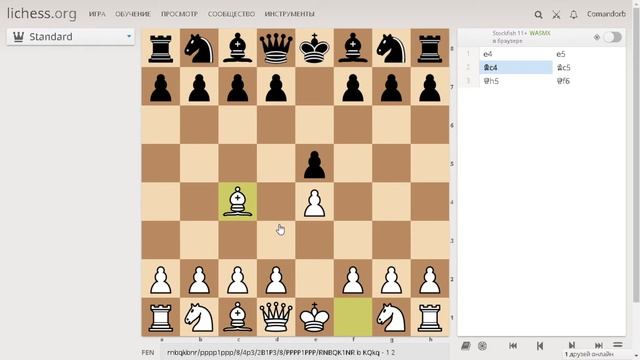Open the practice with computer target icon
The width and height of the screenshot is (640, 360).
482,346
